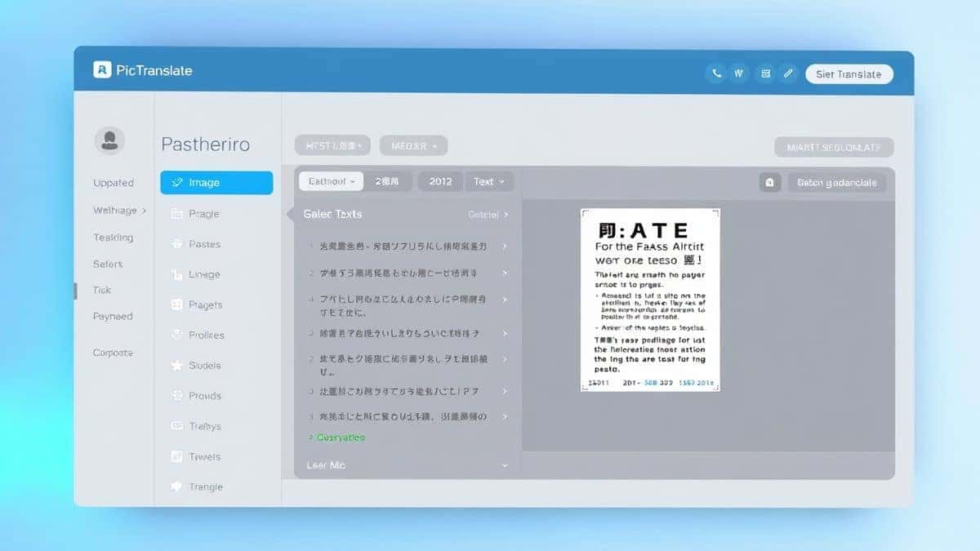Screen dimensions: 980x551
Task: Go to Sefars in left sidebar
Action: [x=108, y=264]
